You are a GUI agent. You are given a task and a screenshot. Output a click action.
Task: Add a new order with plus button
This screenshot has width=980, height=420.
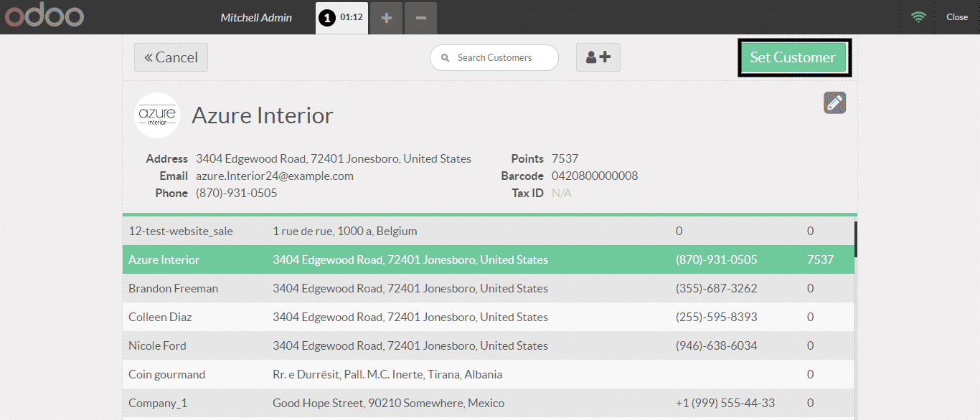pyautogui.click(x=387, y=17)
